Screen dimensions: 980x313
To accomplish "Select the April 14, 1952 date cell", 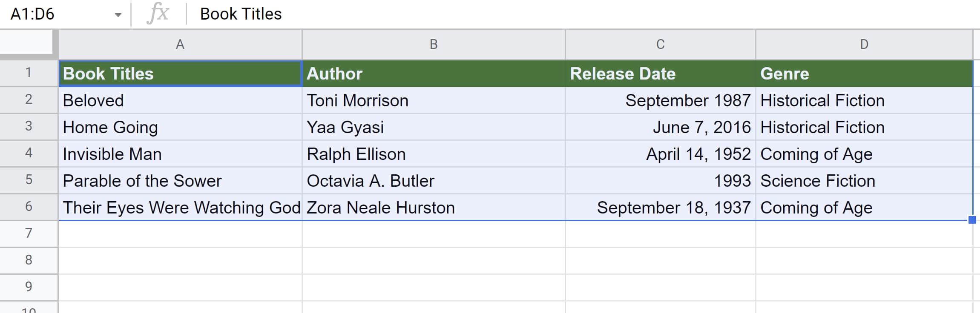I will 660,154.
